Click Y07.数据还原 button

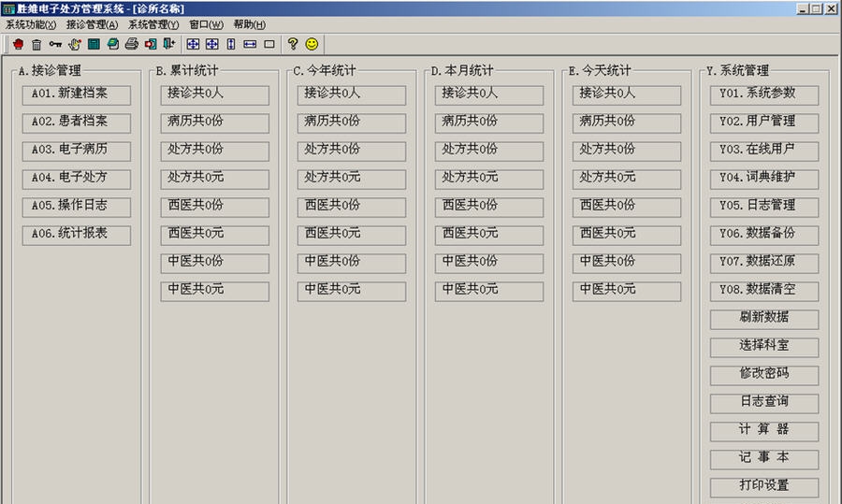(x=764, y=263)
